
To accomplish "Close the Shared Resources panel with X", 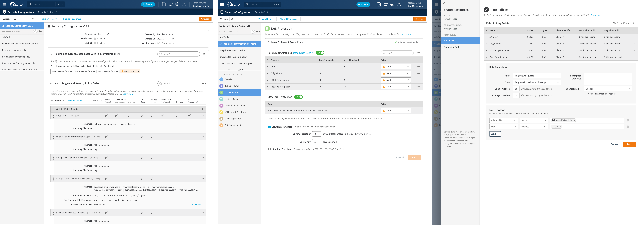I will tap(444, 3).
